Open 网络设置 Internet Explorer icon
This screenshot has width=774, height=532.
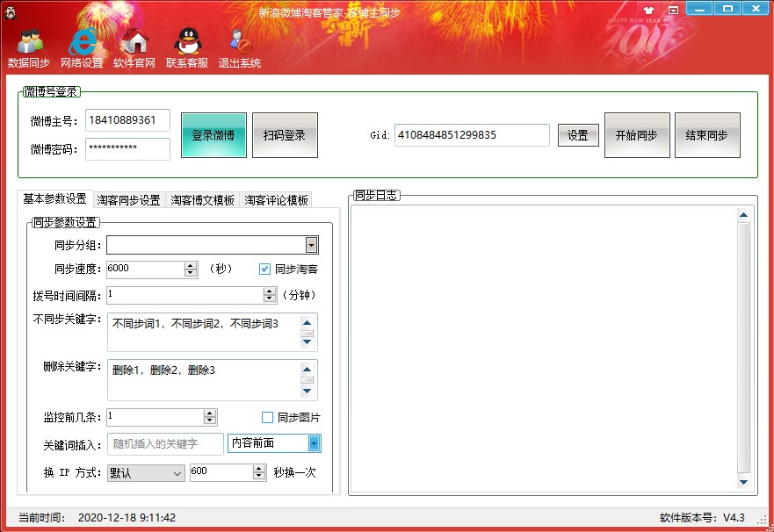point(82,48)
